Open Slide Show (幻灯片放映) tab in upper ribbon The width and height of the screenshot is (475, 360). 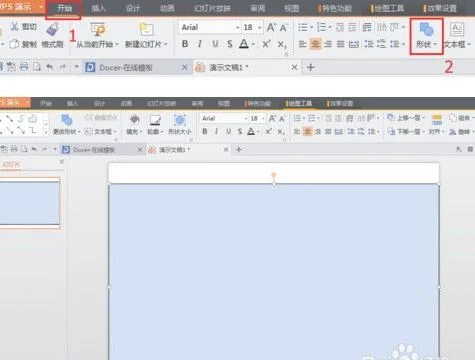[212, 8]
